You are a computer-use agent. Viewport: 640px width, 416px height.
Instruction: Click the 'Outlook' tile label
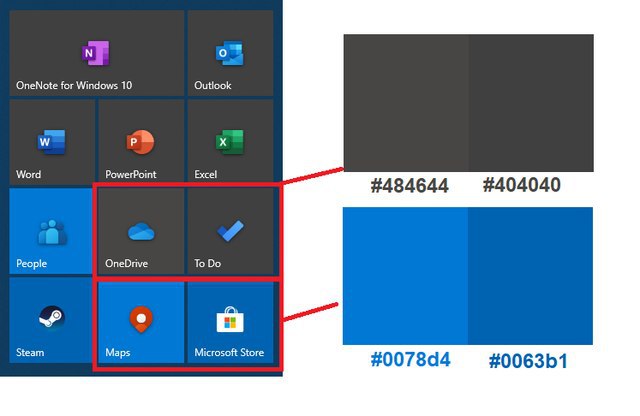(213, 85)
